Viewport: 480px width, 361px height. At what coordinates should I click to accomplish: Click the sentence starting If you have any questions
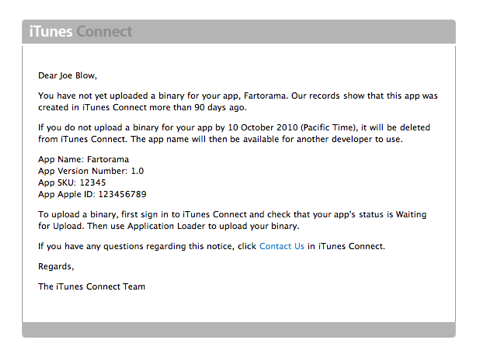pyautogui.click(x=211, y=246)
